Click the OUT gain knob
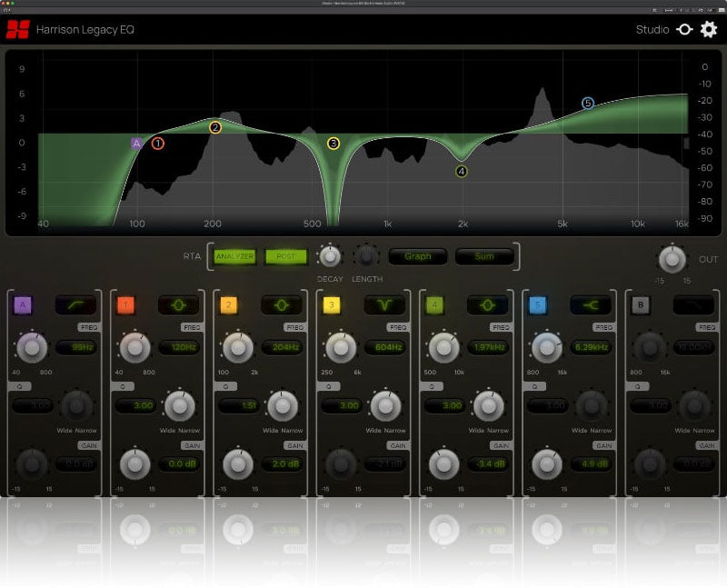 [x=672, y=259]
